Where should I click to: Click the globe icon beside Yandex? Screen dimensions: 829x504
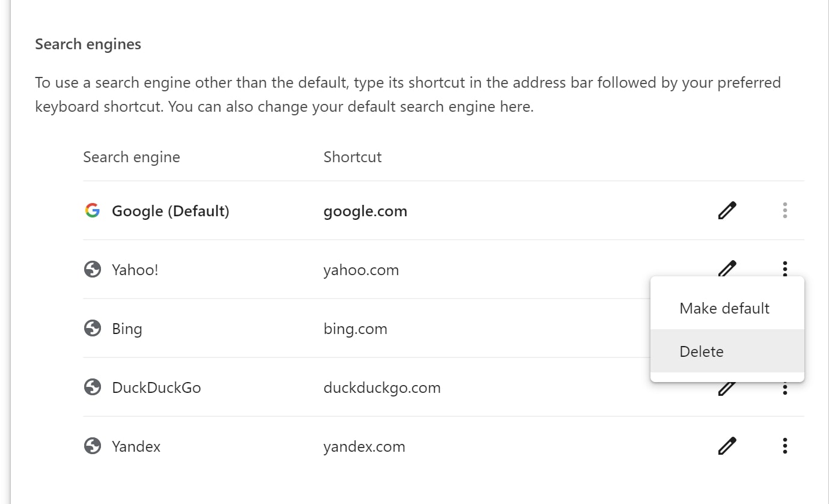pyautogui.click(x=92, y=446)
